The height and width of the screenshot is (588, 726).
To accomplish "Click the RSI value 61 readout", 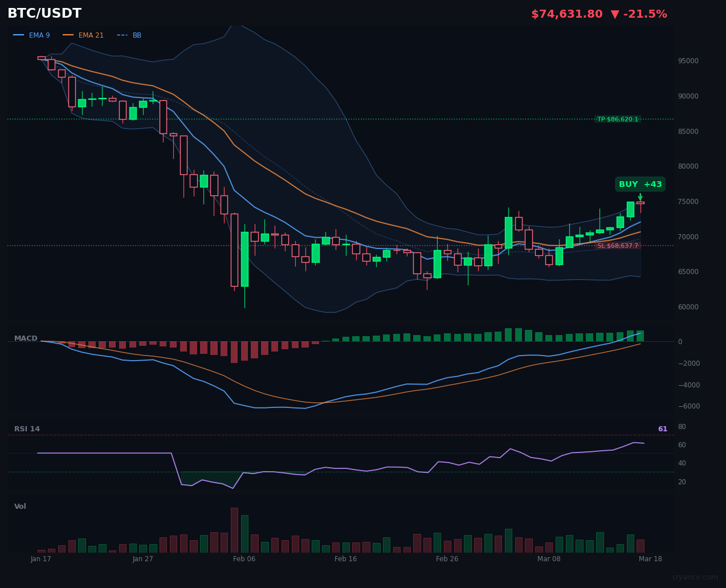I will tap(663, 428).
